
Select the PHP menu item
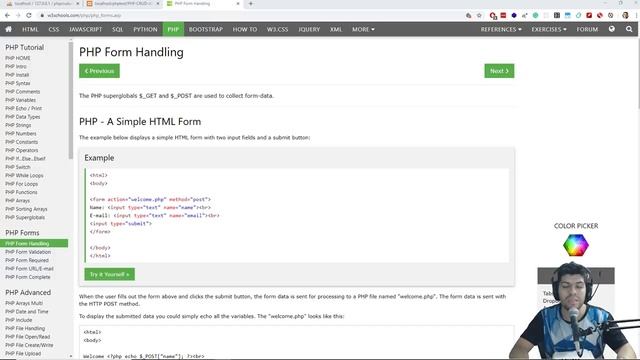click(173, 29)
